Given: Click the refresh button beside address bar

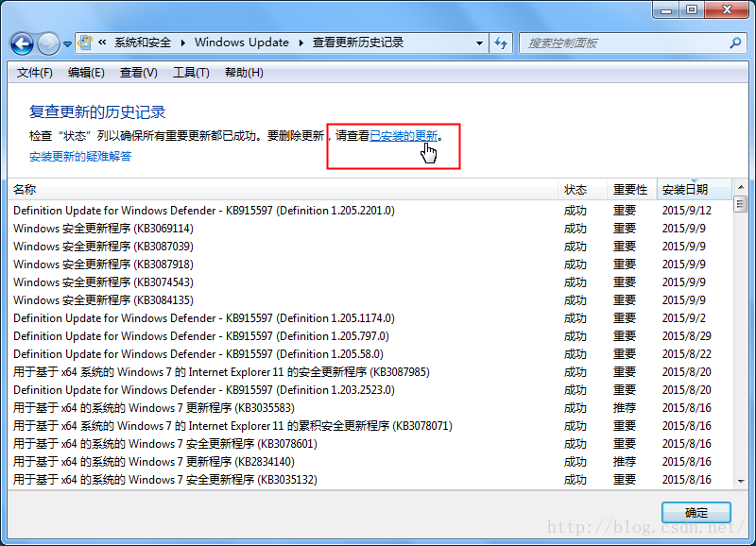Looking at the screenshot, I should tap(501, 43).
